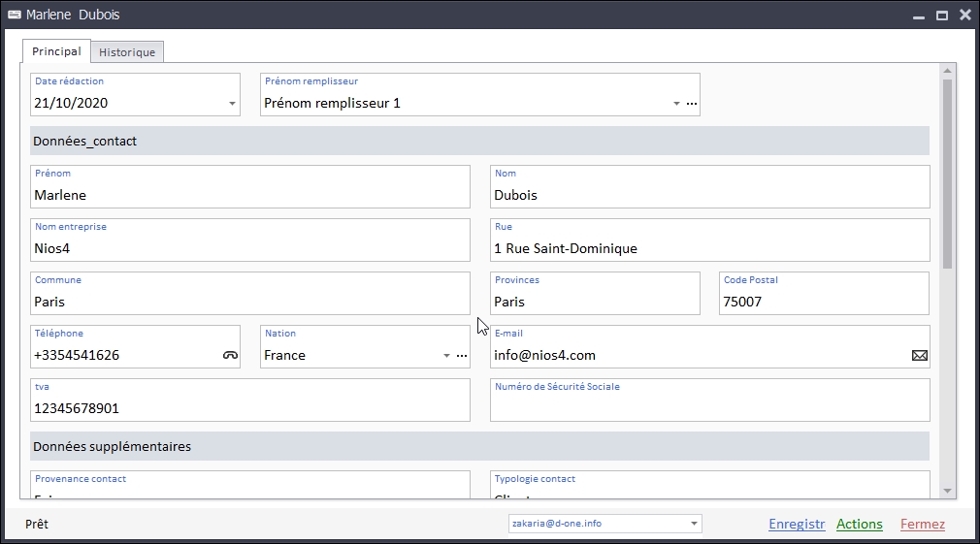Maximize the Marlene Dubois window

point(941,16)
